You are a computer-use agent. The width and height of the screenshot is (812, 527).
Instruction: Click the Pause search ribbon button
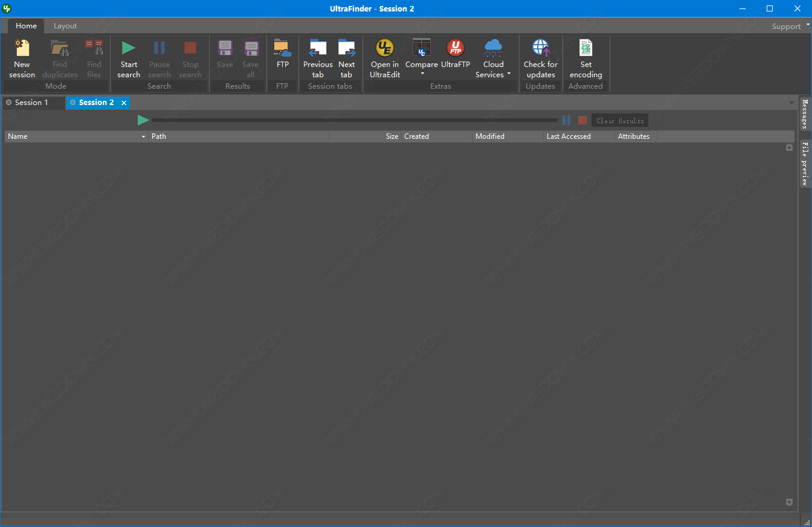pos(159,59)
